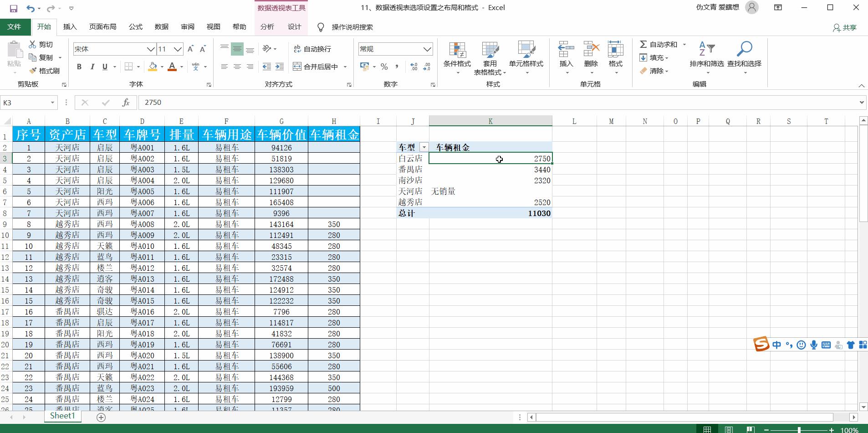Toggle underline formatting
Image resolution: width=868 pixels, height=433 pixels.
pyautogui.click(x=104, y=67)
